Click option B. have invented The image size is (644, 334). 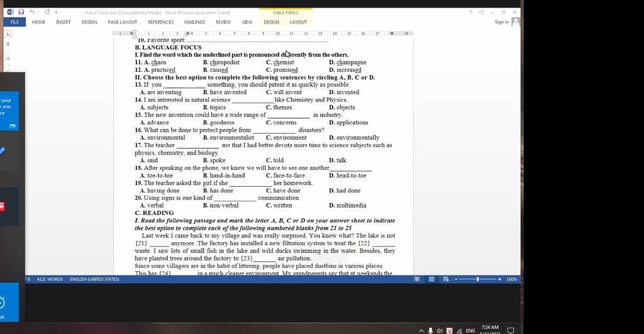[225, 92]
